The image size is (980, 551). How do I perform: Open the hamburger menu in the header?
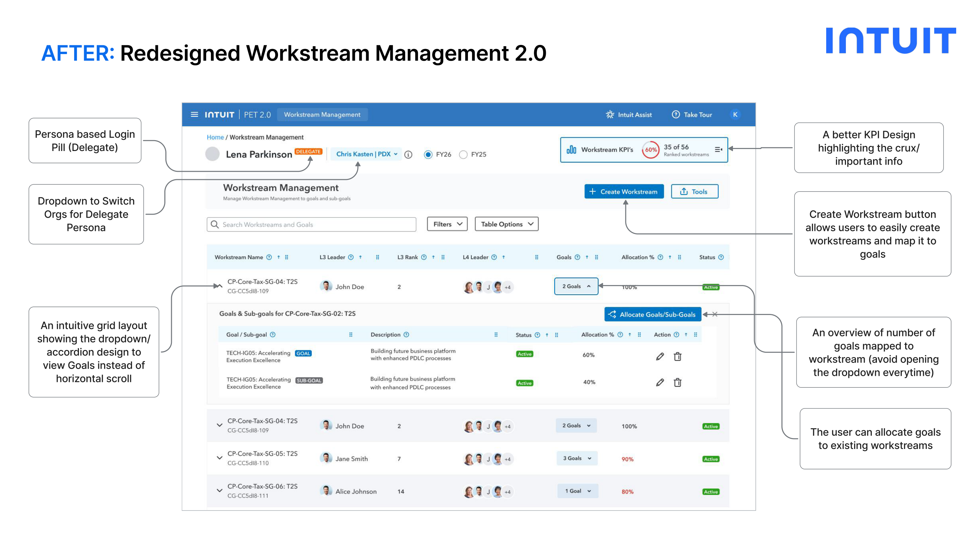tap(194, 115)
